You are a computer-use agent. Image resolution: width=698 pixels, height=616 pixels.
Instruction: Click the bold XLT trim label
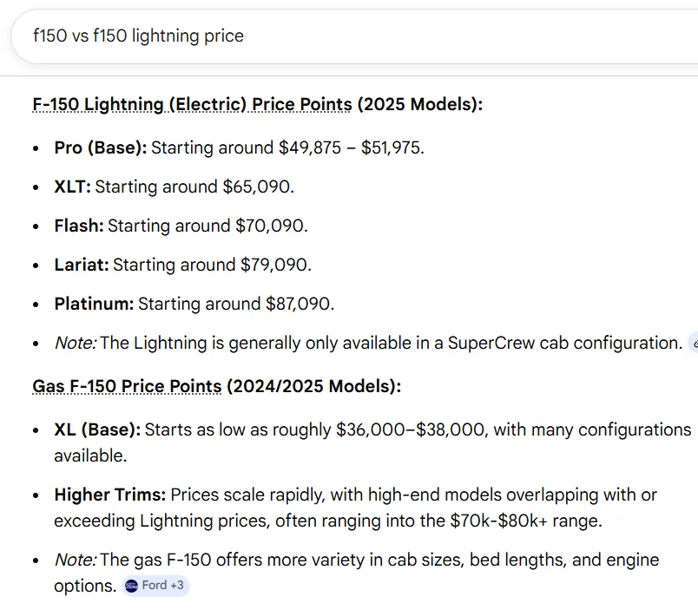(x=73, y=187)
